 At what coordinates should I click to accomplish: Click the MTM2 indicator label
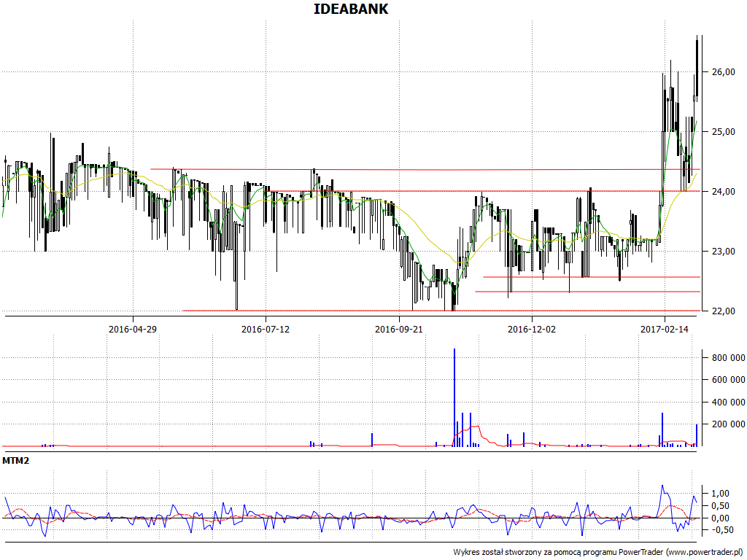[16, 461]
